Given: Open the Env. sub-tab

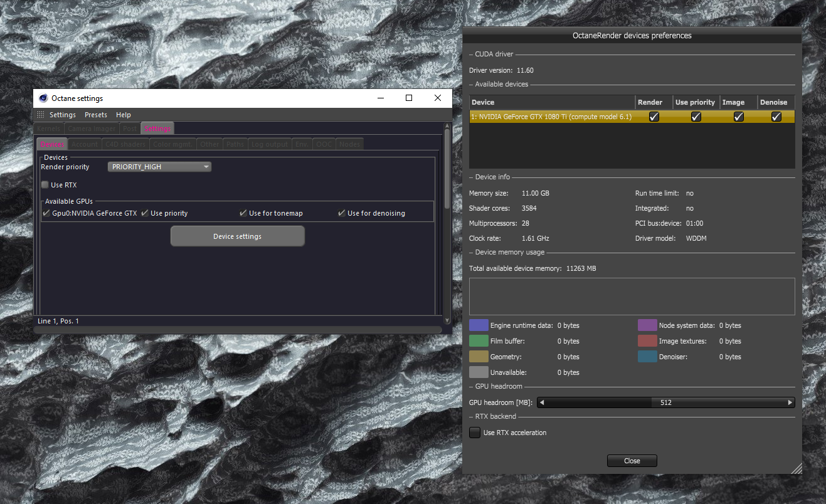Looking at the screenshot, I should [x=302, y=144].
